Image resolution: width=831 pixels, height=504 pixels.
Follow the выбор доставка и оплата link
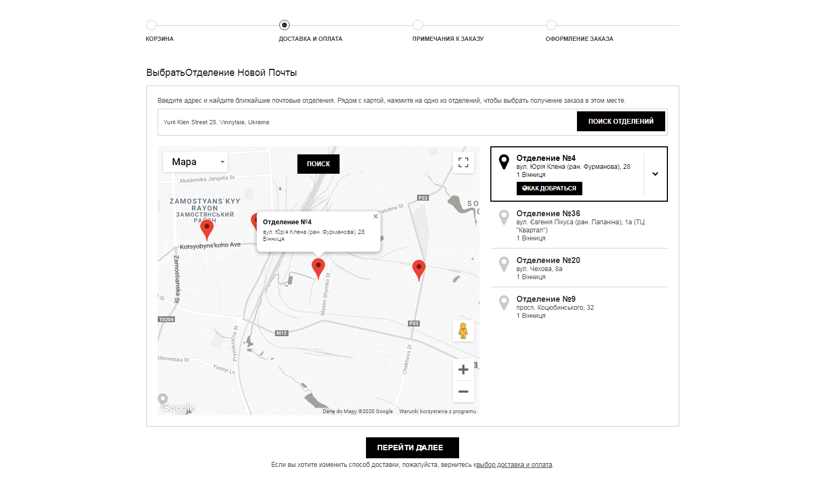[514, 465]
